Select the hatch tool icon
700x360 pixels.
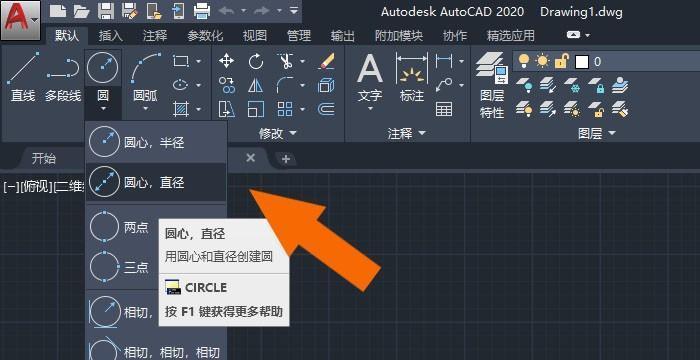pos(180,109)
